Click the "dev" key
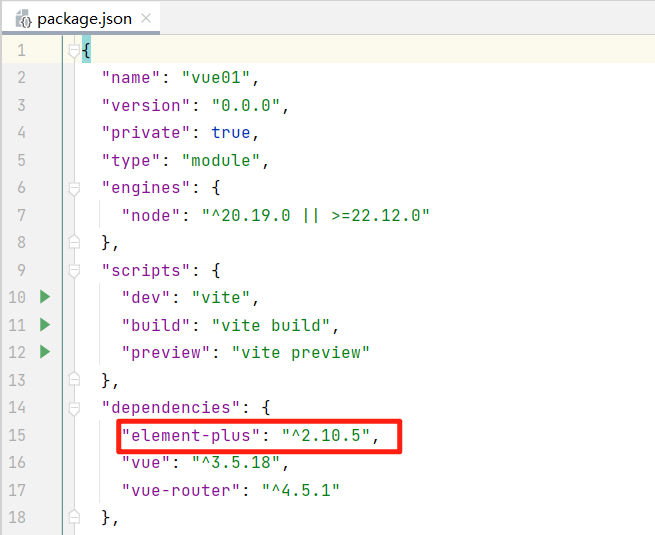Screen dimensions: 655x535 [x=146, y=298]
